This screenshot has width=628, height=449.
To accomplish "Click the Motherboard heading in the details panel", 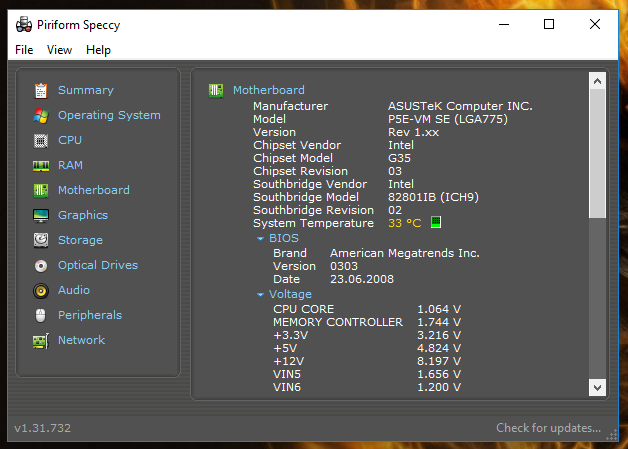I will point(269,90).
